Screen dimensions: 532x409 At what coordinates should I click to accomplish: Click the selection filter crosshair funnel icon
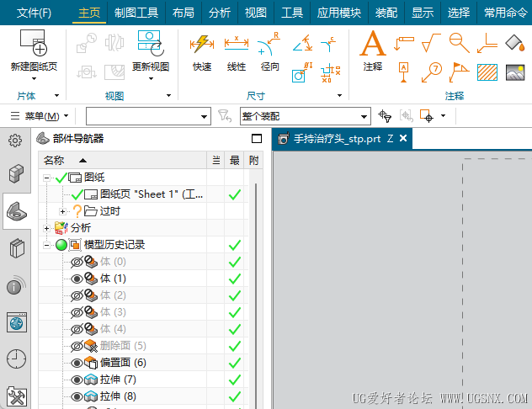tap(385, 116)
